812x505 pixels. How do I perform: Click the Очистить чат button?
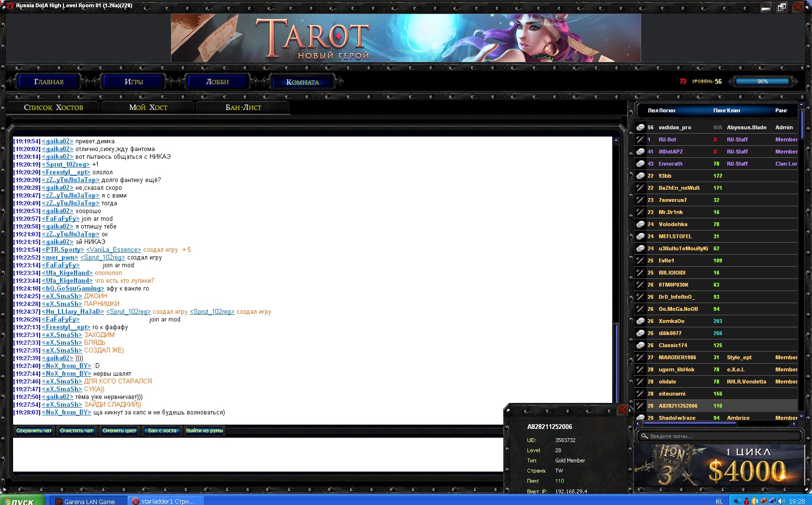point(76,430)
